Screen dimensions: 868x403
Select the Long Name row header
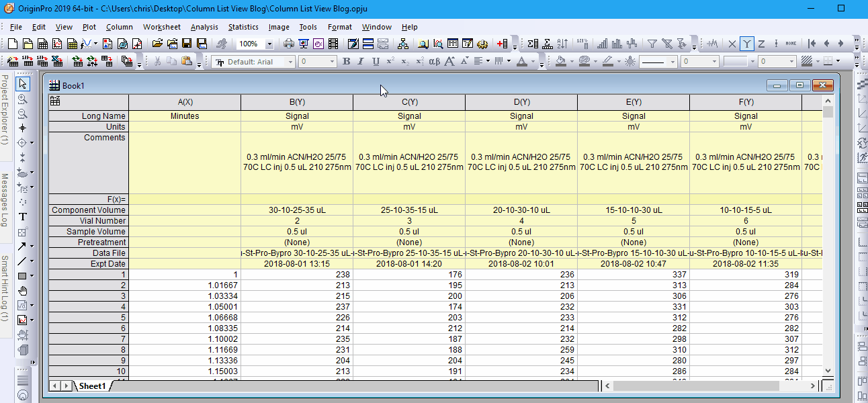click(x=89, y=116)
